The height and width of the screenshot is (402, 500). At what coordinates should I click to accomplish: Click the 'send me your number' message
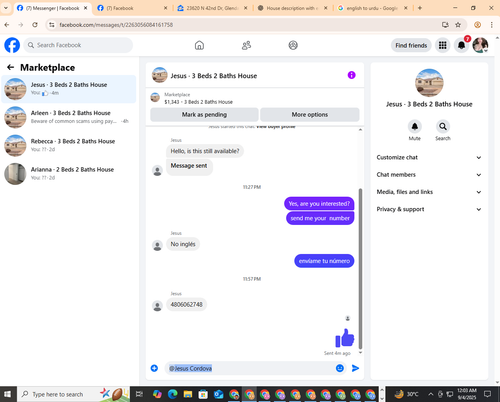tap(320, 218)
